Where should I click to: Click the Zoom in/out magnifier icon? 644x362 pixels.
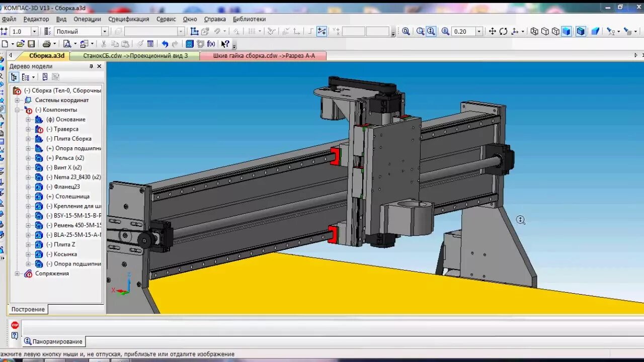431,31
